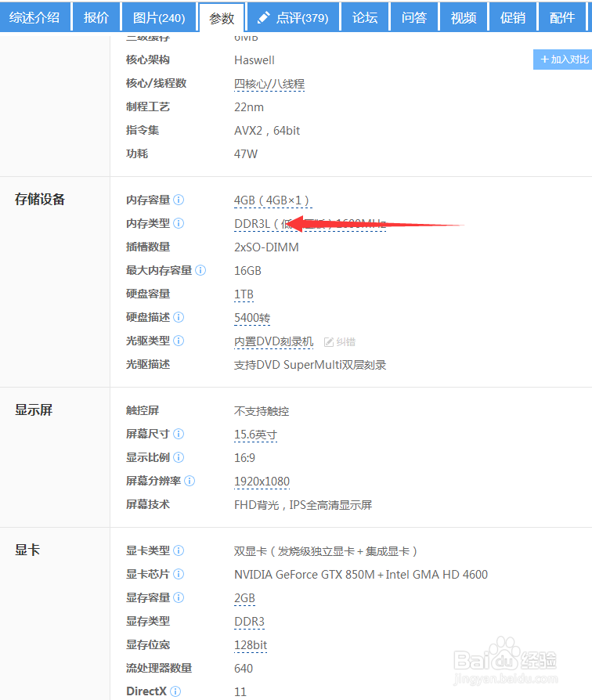This screenshot has height=700, width=592.
Task: Click the pencil icon on 点评 tab
Action: tap(264, 17)
